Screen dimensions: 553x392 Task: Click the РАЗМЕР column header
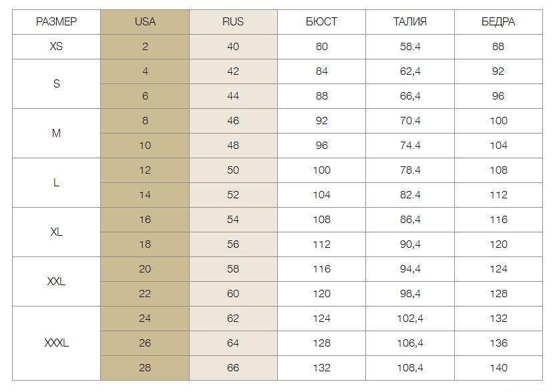pyautogui.click(x=56, y=21)
